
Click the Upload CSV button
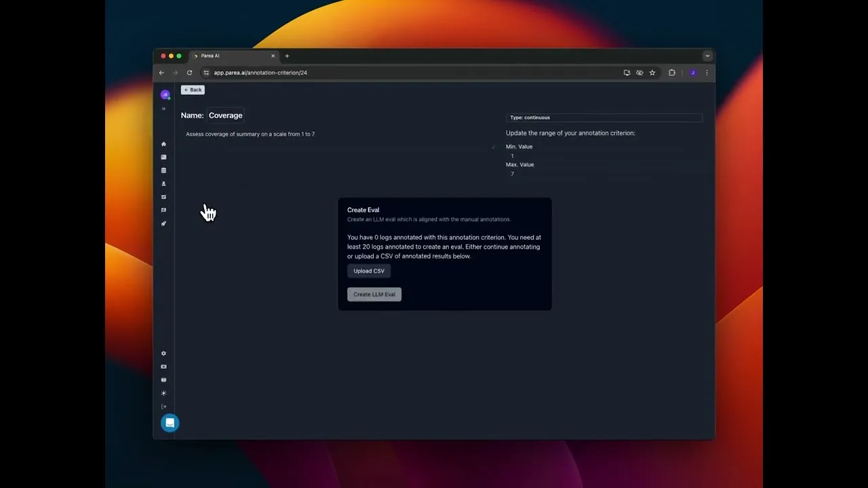[x=369, y=271]
